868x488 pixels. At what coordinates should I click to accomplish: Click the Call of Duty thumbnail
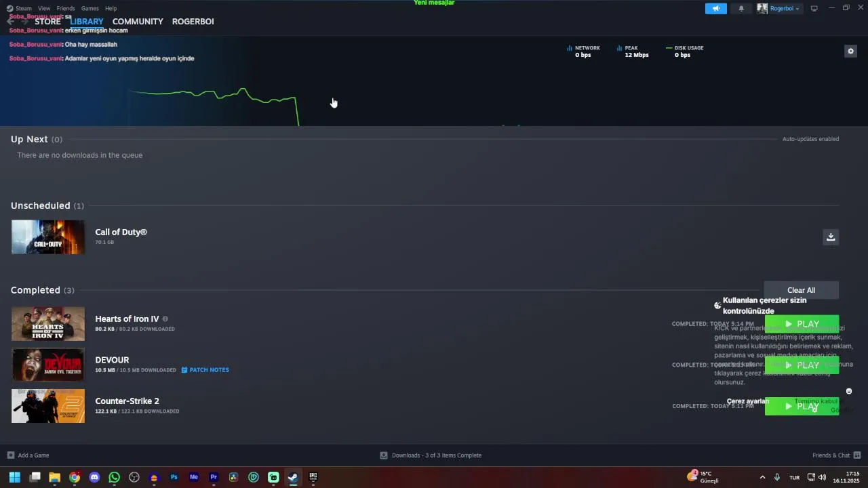point(48,237)
